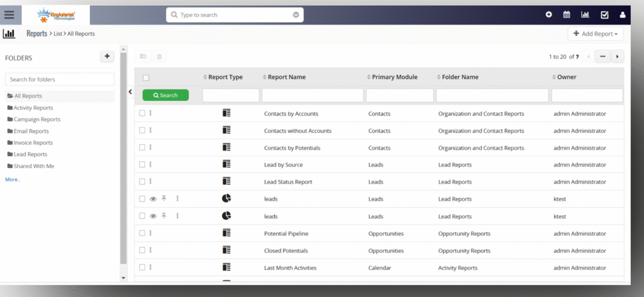Click the Reports breadcrumb link
This screenshot has height=297, width=644.
coord(37,34)
